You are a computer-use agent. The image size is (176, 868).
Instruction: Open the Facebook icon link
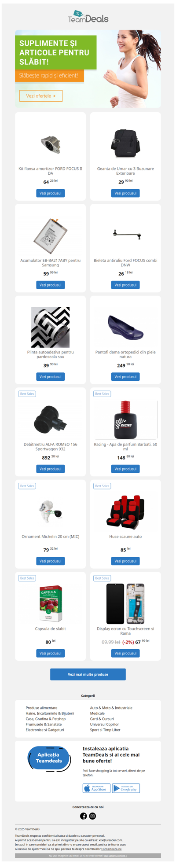click(x=83, y=816)
